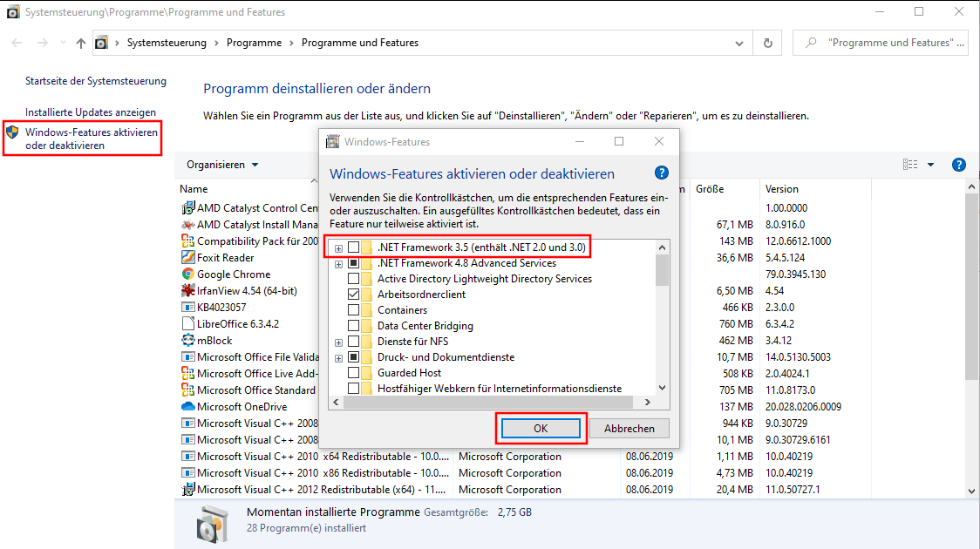Open recent locations dropdown beside forward arrow
The width and height of the screenshot is (980, 549).
pos(63,43)
